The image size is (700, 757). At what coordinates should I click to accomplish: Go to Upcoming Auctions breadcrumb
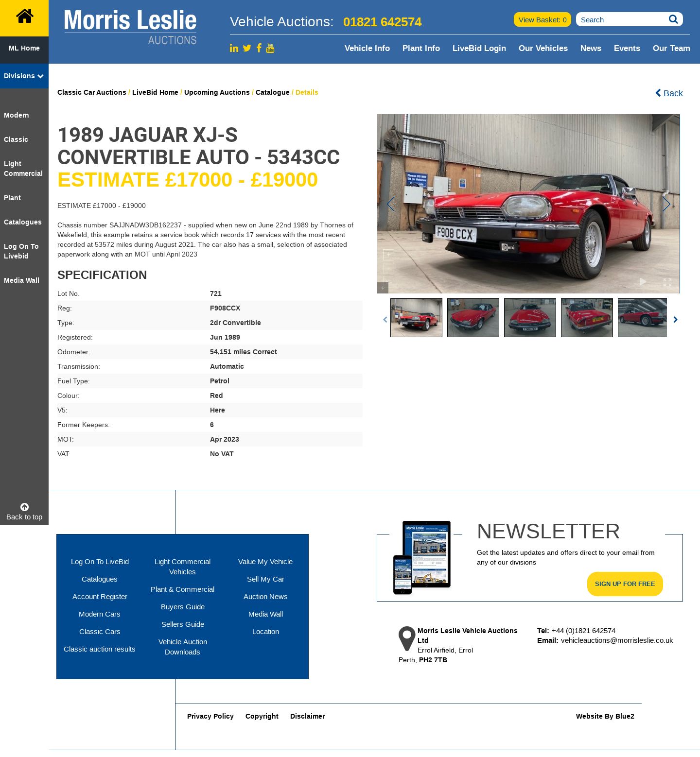pos(217,92)
